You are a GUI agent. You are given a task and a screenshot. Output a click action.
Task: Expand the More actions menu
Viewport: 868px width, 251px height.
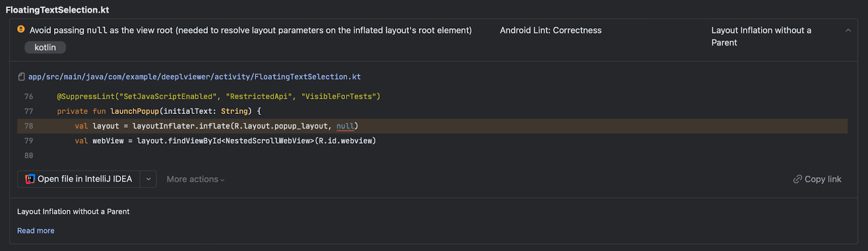(x=195, y=179)
